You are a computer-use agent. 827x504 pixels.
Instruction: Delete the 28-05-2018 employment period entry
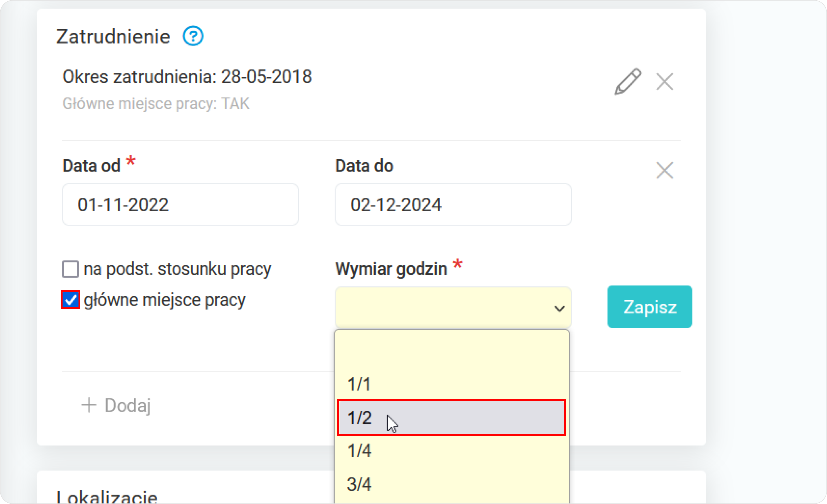(x=665, y=82)
